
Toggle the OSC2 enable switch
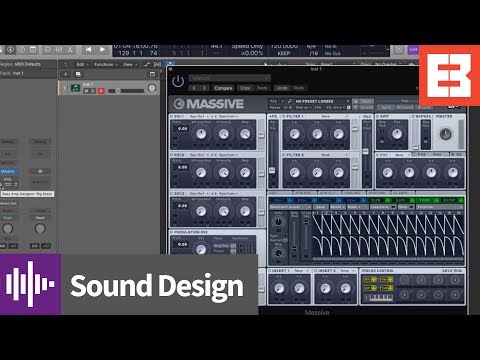pyautogui.click(x=172, y=155)
